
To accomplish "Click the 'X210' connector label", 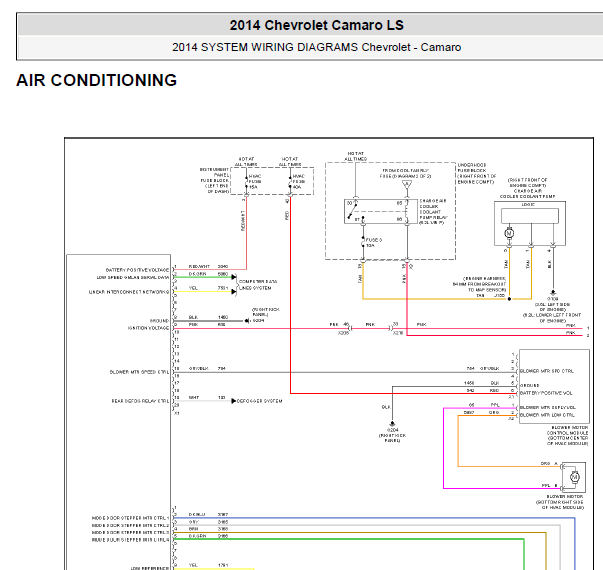I will [x=397, y=333].
